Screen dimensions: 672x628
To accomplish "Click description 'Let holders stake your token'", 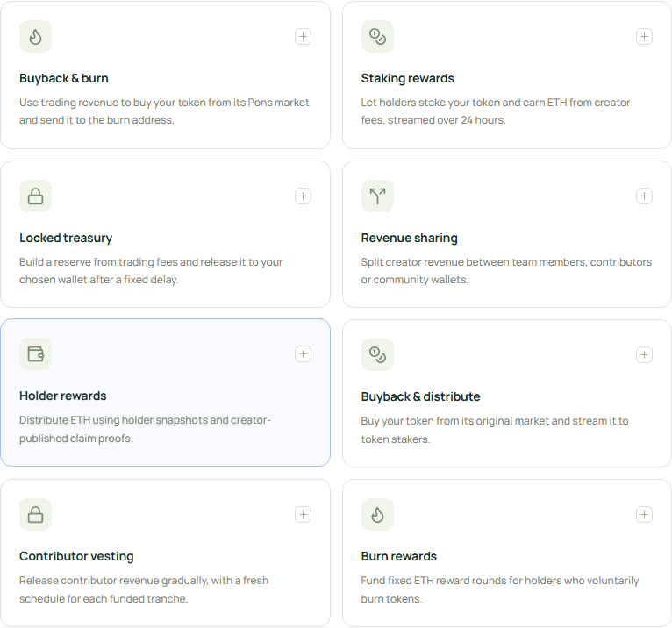I will click(496, 111).
